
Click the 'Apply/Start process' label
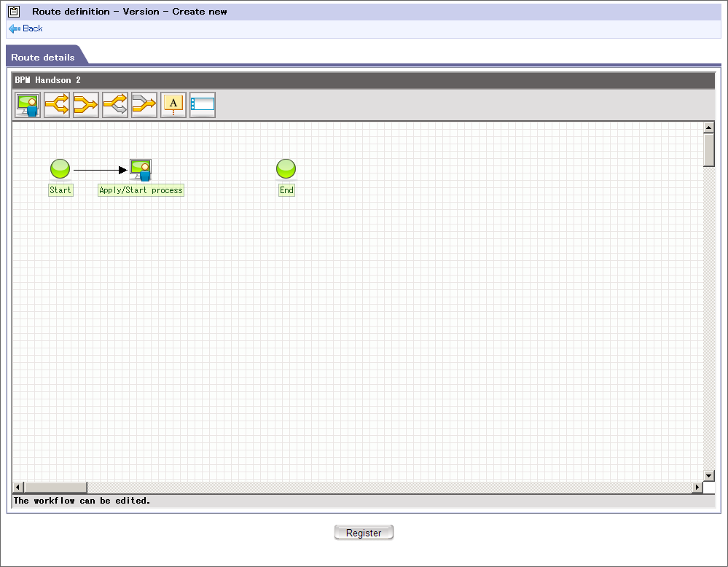[141, 190]
